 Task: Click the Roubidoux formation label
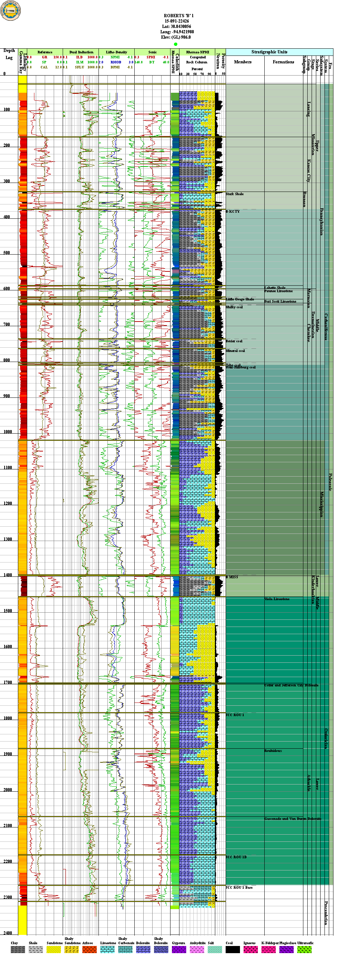click(x=273, y=750)
